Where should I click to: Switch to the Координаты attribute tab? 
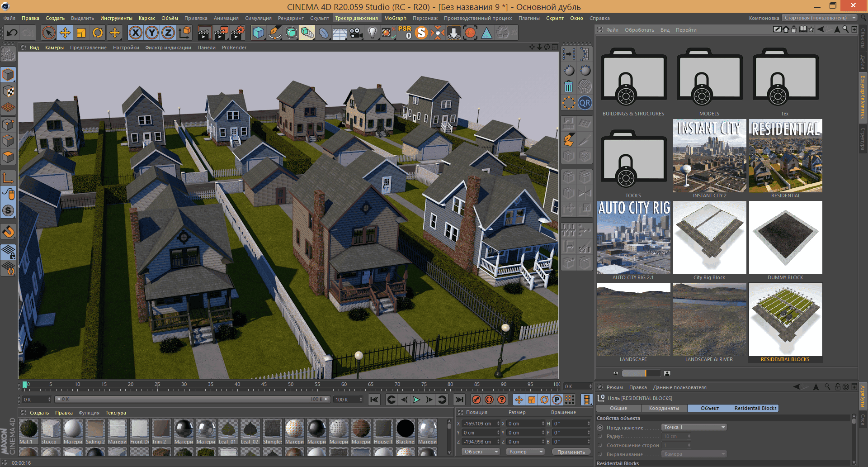tap(664, 408)
